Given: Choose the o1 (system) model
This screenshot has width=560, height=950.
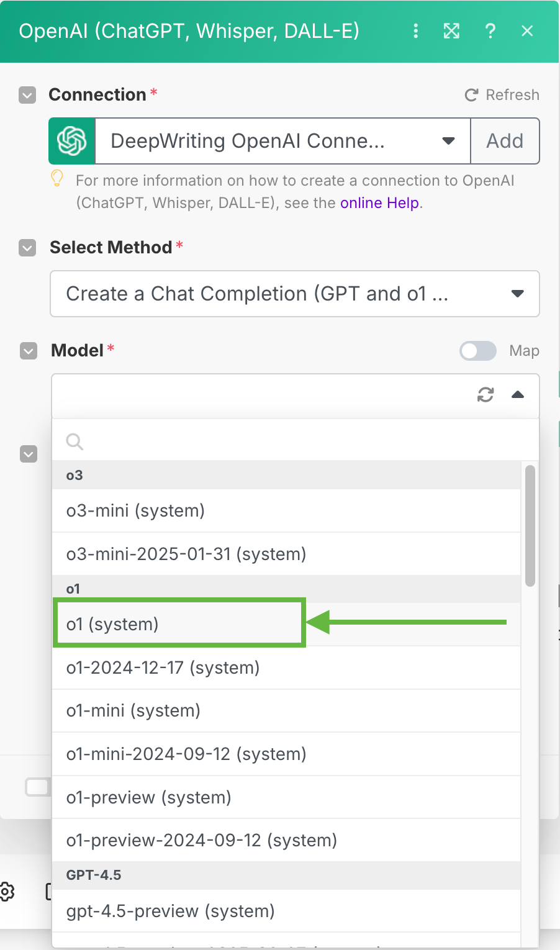Looking at the screenshot, I should tap(286, 624).
